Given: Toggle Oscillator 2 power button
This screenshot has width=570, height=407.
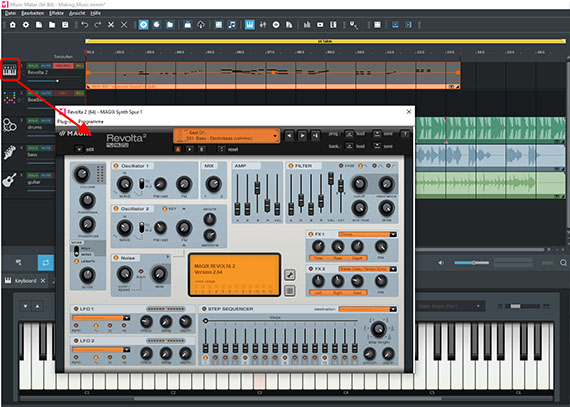Looking at the screenshot, I should (116, 209).
